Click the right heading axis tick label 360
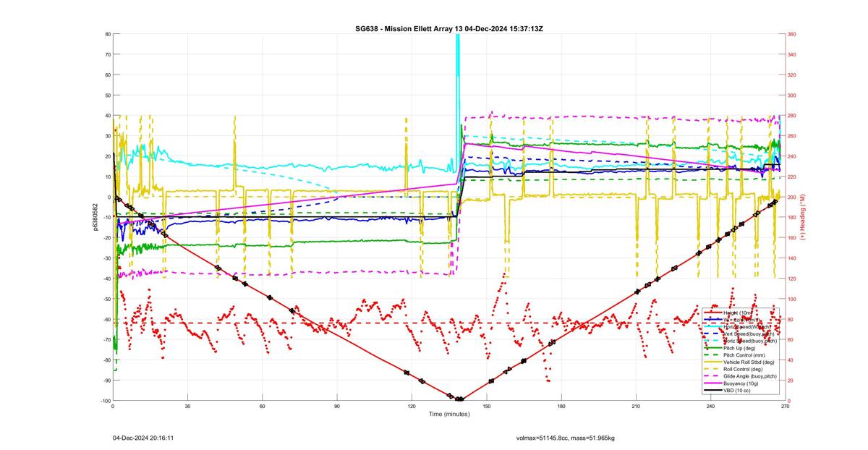Image resolution: width=868 pixels, height=450 pixels. (792, 34)
